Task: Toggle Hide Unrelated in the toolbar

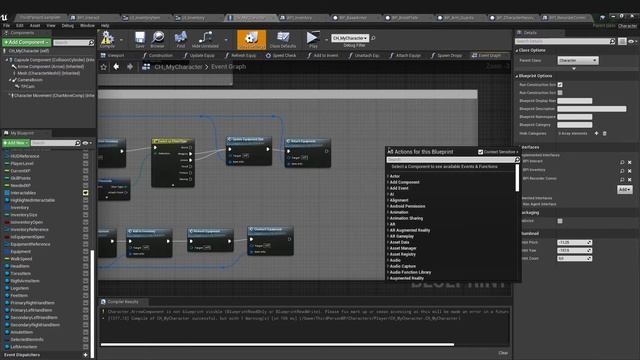Action: 205,38
